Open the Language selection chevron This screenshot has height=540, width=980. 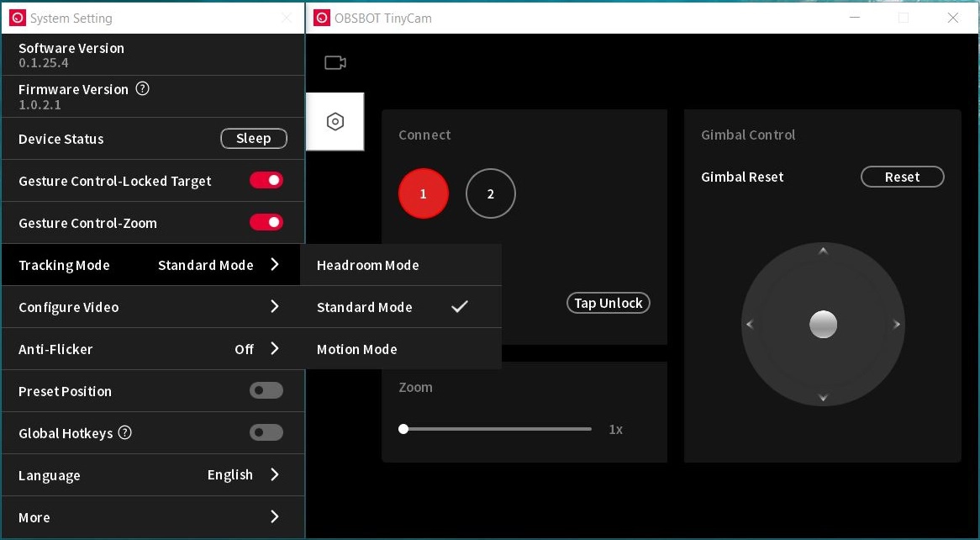274,474
